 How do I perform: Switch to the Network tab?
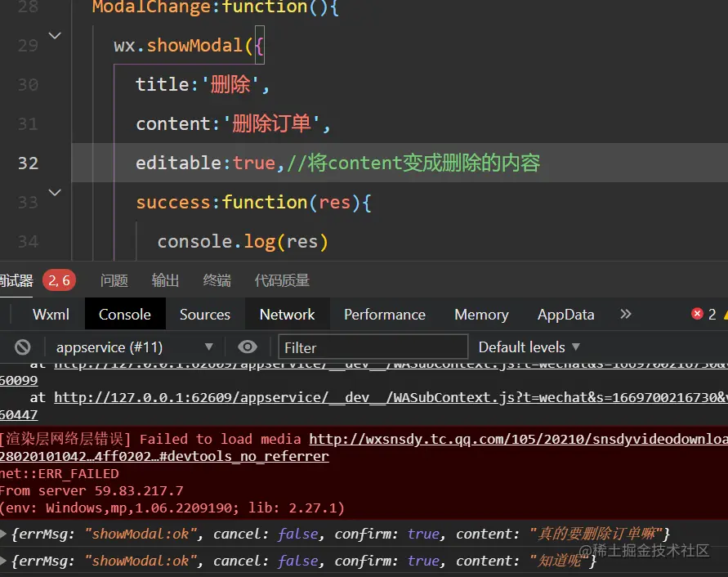click(287, 315)
